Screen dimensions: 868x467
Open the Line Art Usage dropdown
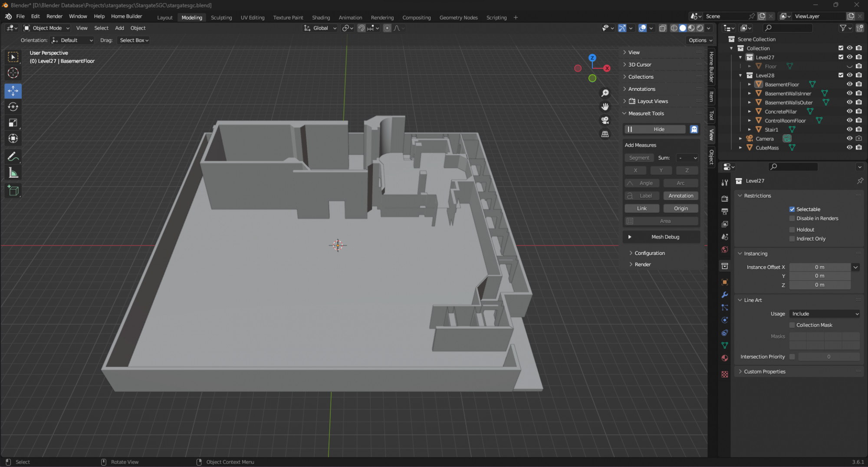[x=825, y=314]
